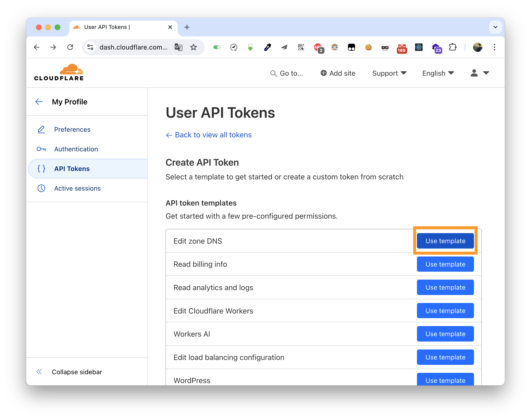Image resolution: width=531 pixels, height=420 pixels.
Task: Click the 'Create API Token' heading
Action: [x=202, y=162]
